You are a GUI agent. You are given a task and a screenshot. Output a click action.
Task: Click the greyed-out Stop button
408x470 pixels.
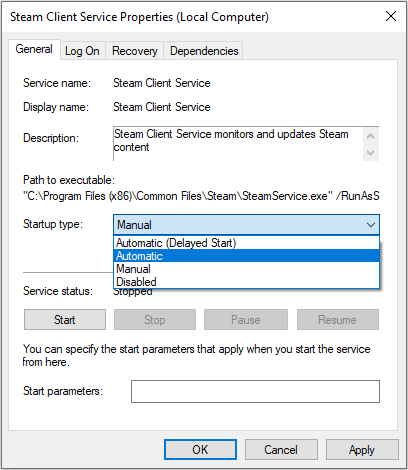tap(155, 320)
